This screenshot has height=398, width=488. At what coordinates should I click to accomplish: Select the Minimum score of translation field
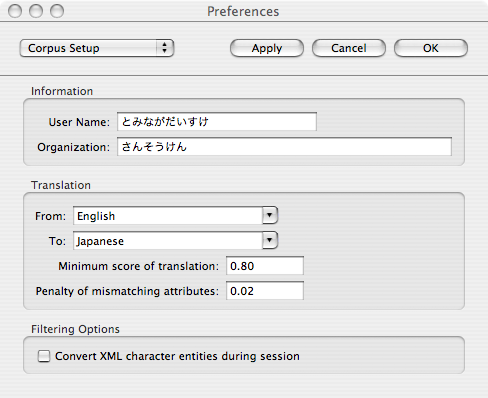pyautogui.click(x=265, y=266)
